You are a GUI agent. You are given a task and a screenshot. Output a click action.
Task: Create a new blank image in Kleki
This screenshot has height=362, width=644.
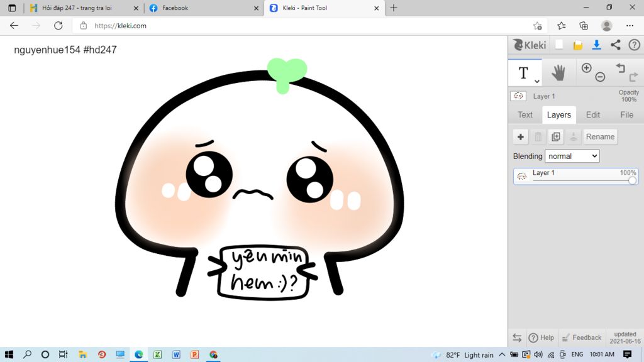[x=559, y=45]
